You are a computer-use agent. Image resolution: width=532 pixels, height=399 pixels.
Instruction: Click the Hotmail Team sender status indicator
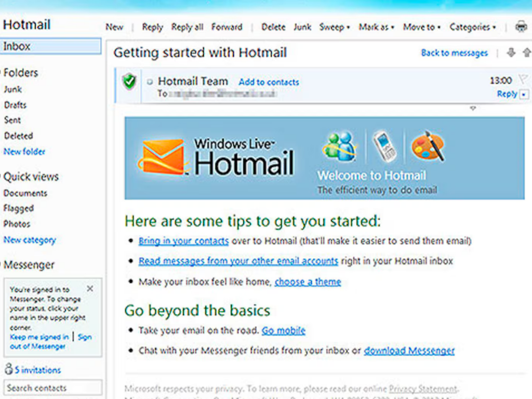150,82
